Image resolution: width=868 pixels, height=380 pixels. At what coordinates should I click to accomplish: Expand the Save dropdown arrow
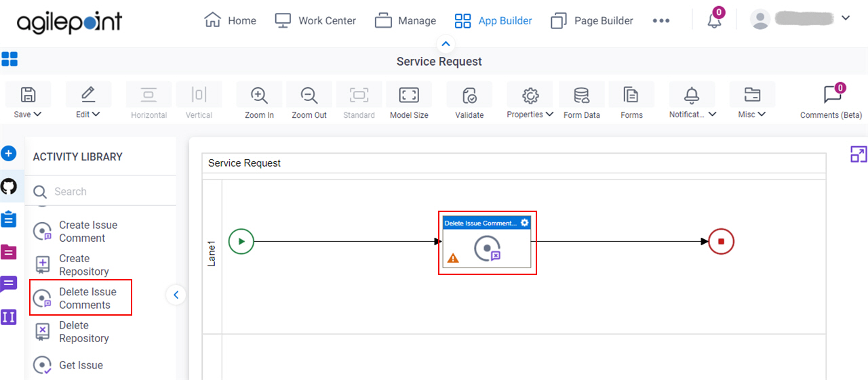pos(37,114)
